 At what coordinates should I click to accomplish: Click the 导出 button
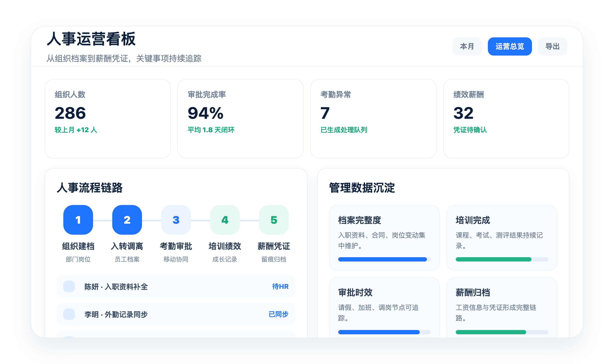[552, 46]
